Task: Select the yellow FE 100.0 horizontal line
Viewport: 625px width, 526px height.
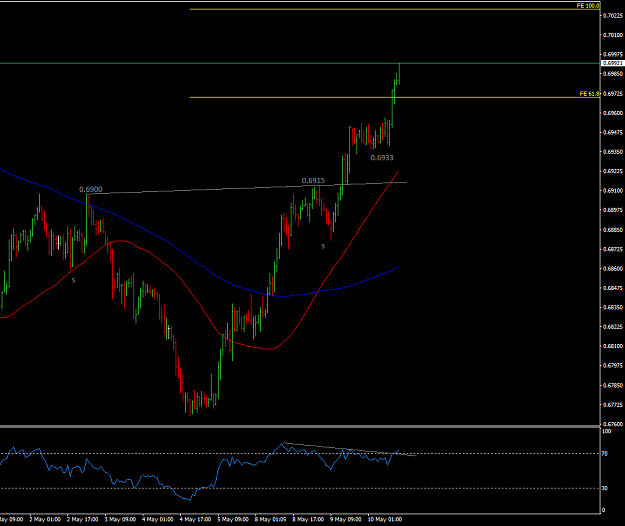Action: point(395,9)
